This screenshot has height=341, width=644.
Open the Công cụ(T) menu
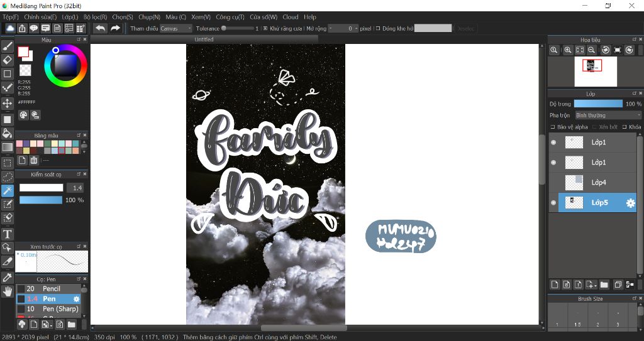230,17
